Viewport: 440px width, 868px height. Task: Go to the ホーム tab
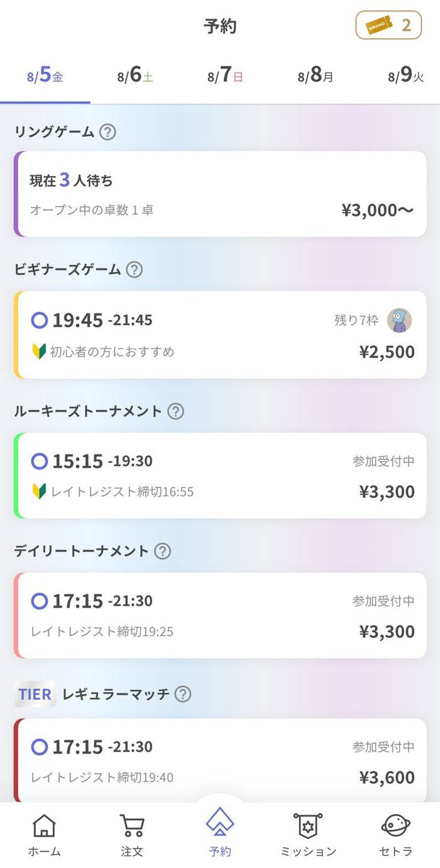point(44,835)
